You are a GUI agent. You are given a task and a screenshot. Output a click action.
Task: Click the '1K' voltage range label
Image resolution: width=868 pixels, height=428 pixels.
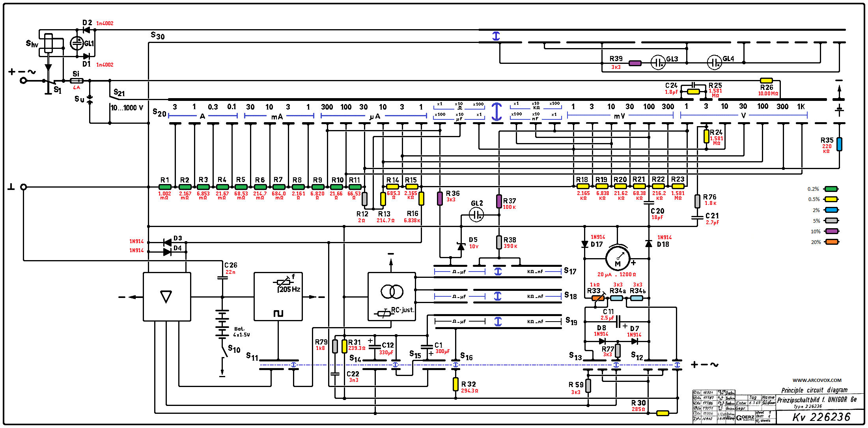point(801,106)
